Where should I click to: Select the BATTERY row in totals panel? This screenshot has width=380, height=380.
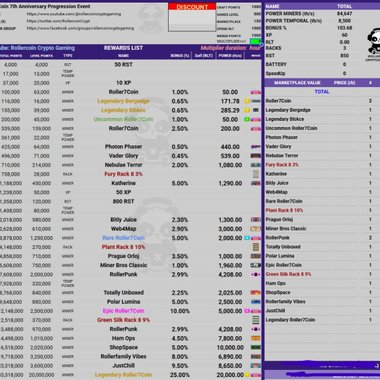[x=322, y=64]
